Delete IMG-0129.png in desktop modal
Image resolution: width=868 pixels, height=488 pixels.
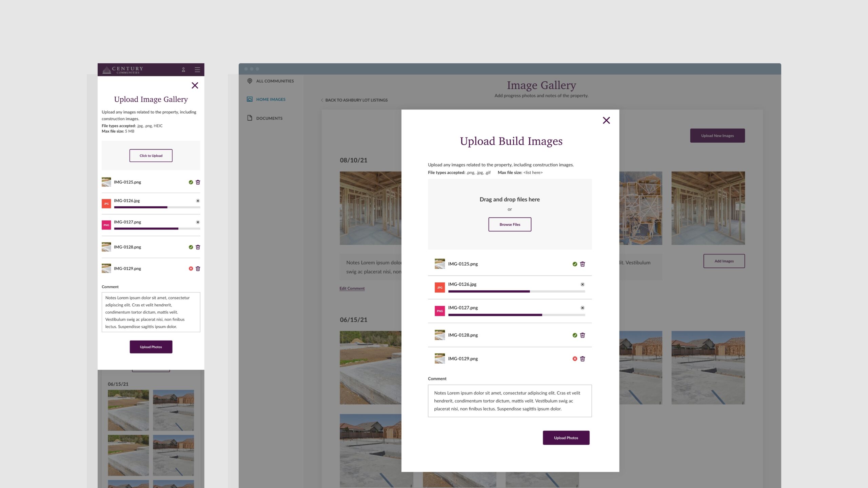click(x=583, y=359)
